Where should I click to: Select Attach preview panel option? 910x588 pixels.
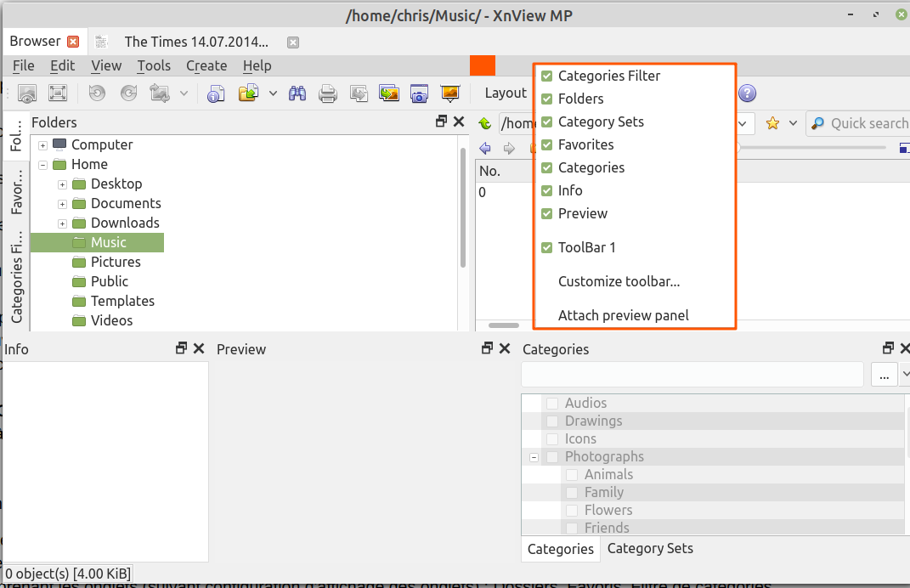pyautogui.click(x=623, y=315)
